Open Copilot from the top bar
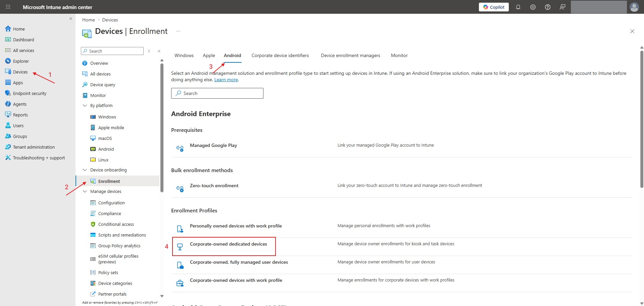 pos(494,7)
